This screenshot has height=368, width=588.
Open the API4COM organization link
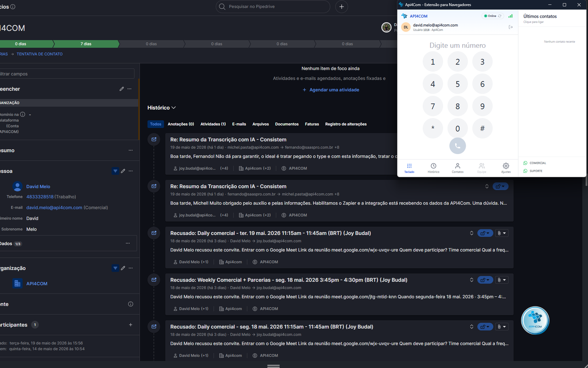tap(37, 284)
